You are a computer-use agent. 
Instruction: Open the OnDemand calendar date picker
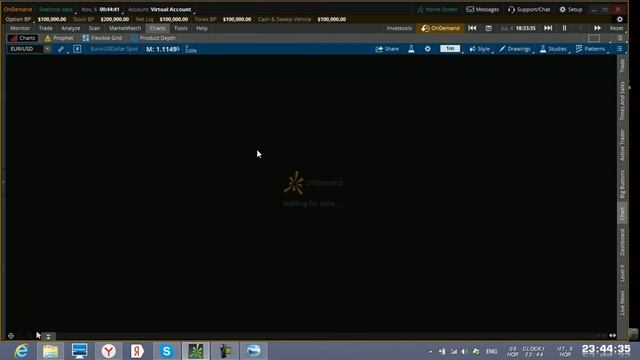click(x=489, y=28)
